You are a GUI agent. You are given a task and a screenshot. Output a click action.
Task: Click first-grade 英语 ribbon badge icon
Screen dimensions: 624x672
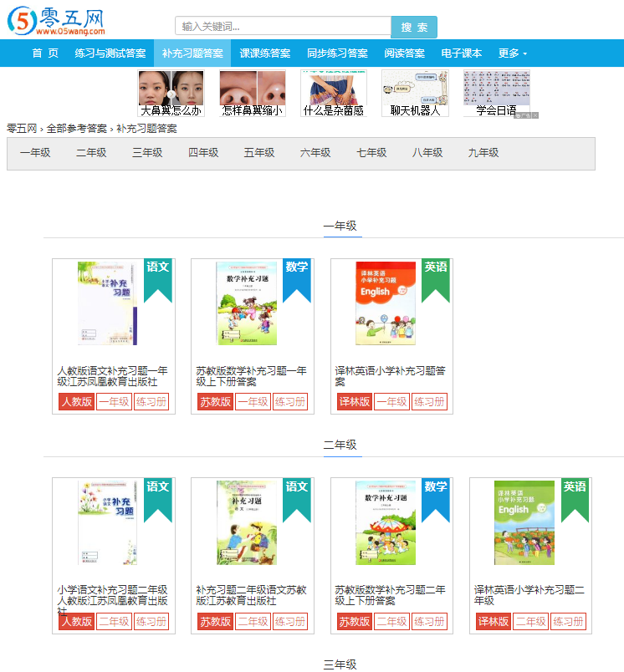click(x=436, y=281)
